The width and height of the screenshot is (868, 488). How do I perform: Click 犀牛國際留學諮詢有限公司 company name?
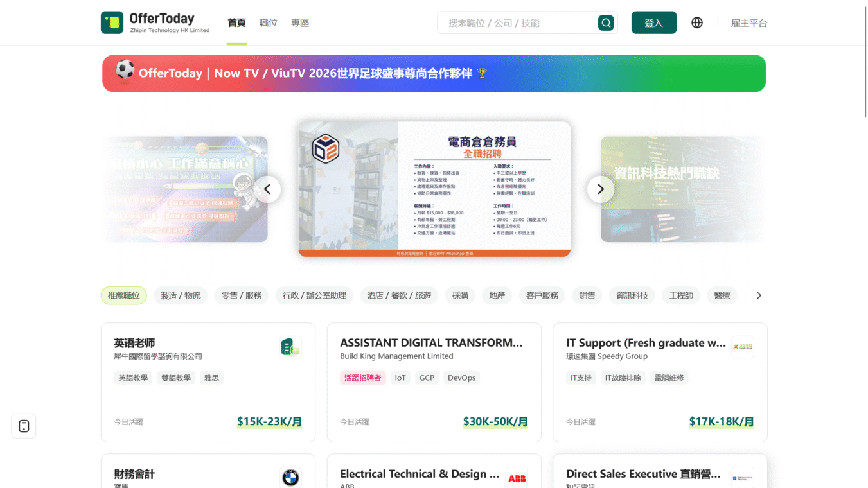click(158, 356)
